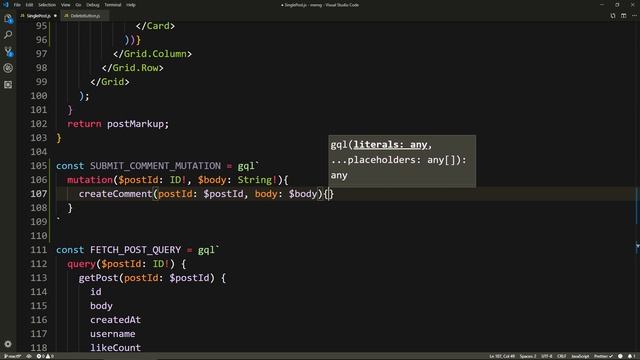
Task: Open the editor More Actions ellipsis
Action: tap(634, 16)
